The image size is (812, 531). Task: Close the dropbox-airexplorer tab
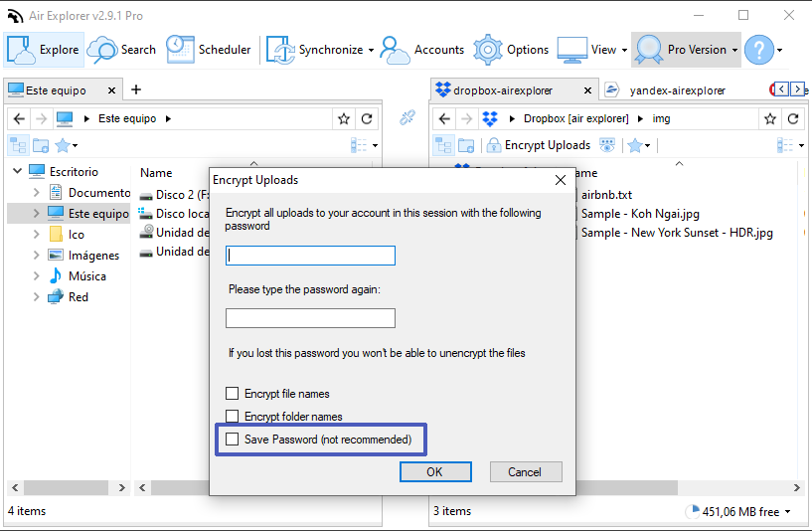587,90
